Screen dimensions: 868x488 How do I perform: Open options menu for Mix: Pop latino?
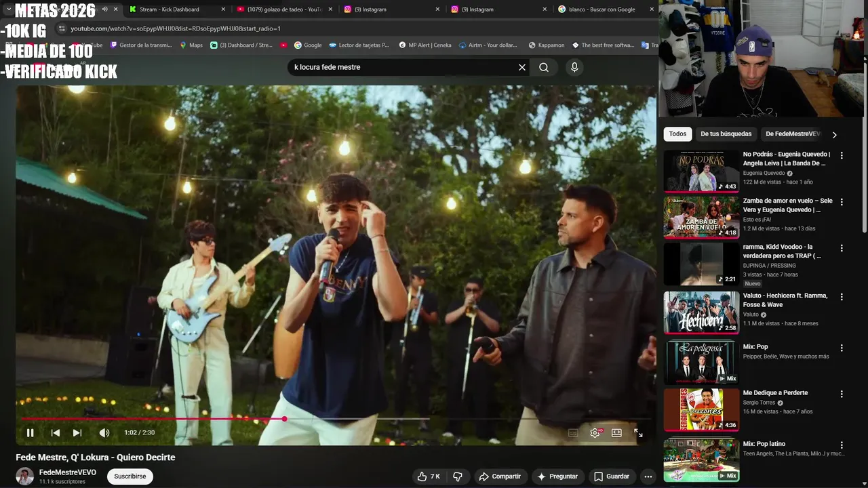(842, 445)
